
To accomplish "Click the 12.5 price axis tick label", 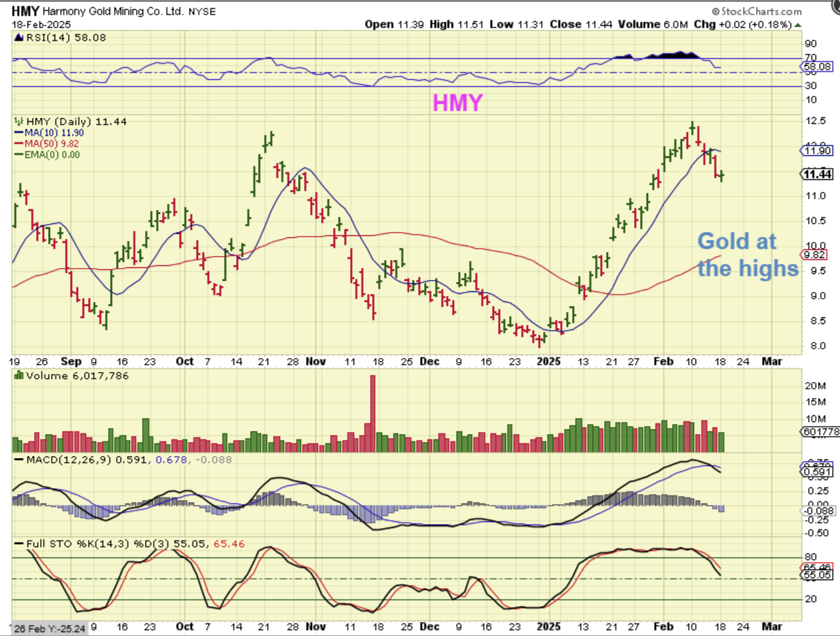I will [x=815, y=121].
